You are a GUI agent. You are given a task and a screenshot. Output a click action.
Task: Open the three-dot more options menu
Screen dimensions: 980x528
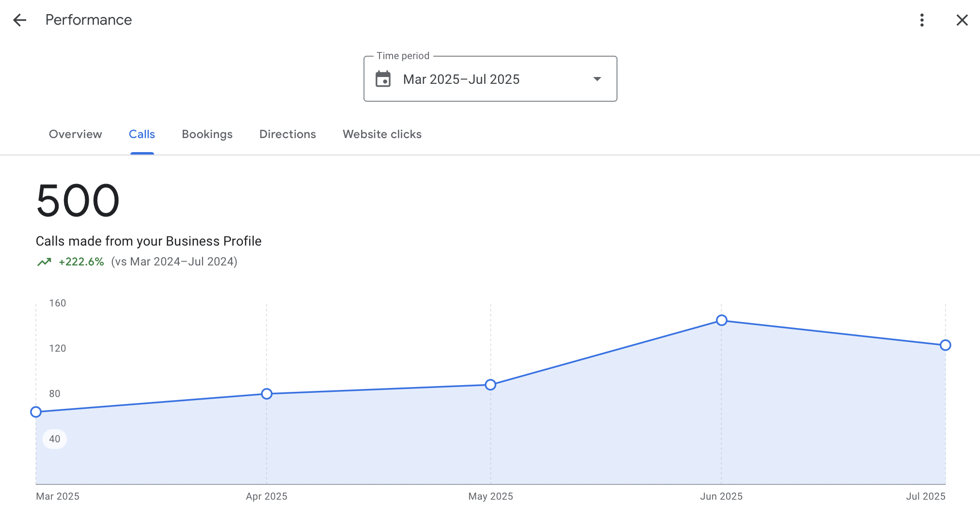(x=922, y=20)
